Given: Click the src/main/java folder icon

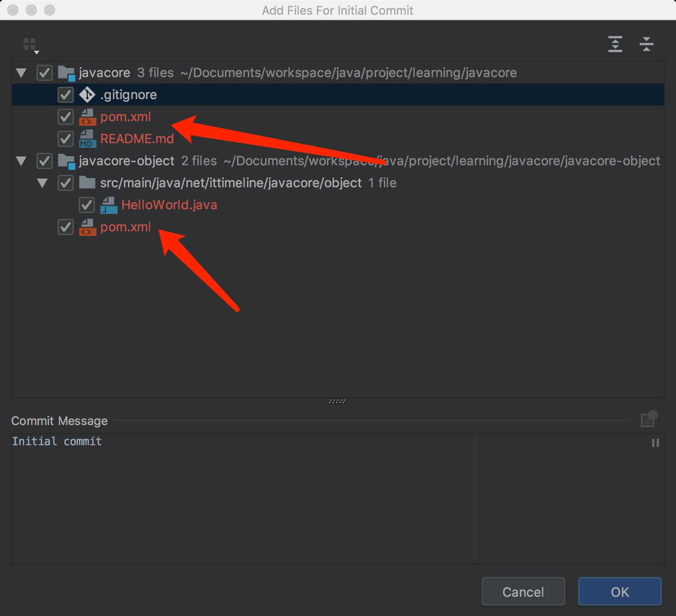Looking at the screenshot, I should point(87,183).
